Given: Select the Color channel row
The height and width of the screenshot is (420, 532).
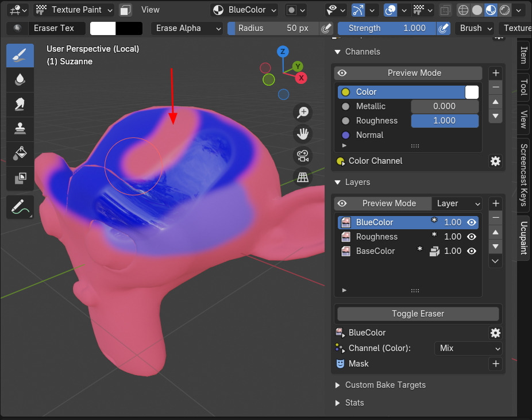Looking at the screenshot, I should click(x=408, y=92).
